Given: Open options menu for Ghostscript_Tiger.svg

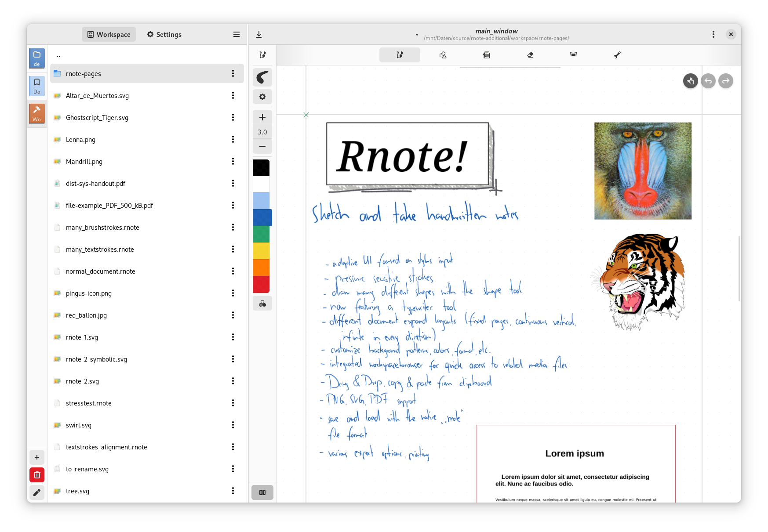Looking at the screenshot, I should pos(233,117).
